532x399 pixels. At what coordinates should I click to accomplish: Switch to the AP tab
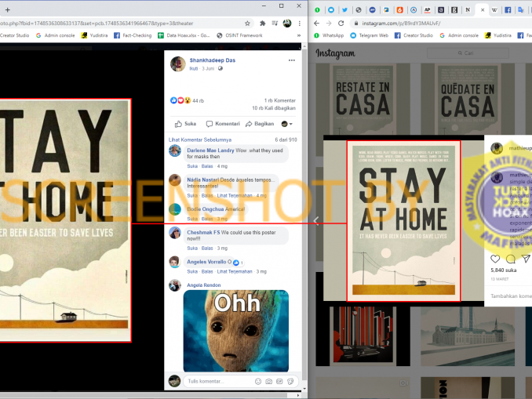(427, 10)
